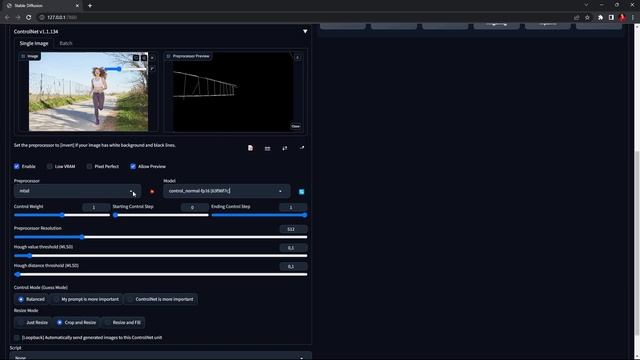Bookmark this page with star icon
640x360 pixels.
coord(587,18)
